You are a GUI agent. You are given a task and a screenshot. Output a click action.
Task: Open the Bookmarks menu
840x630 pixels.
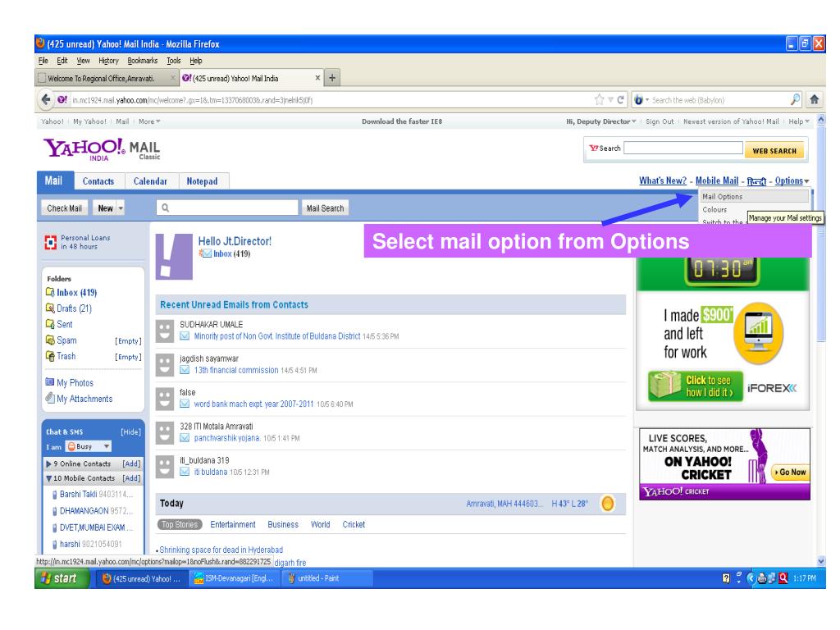point(143,61)
